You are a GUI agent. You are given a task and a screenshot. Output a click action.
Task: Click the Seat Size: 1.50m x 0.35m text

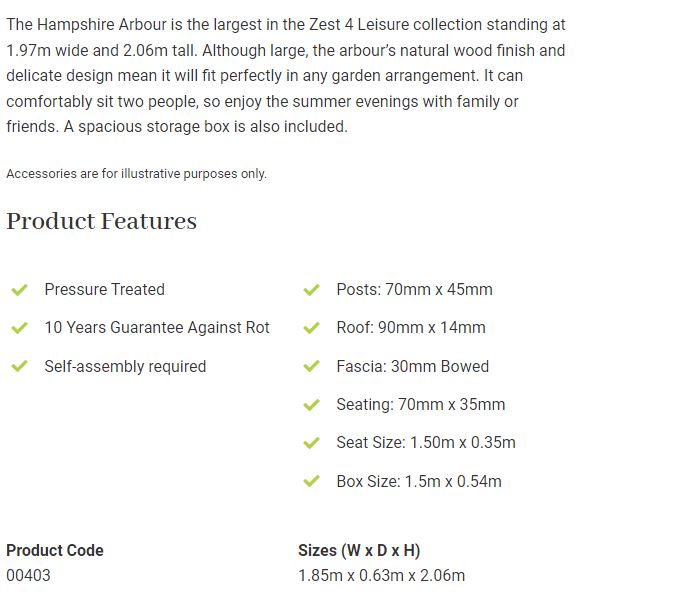tap(426, 442)
